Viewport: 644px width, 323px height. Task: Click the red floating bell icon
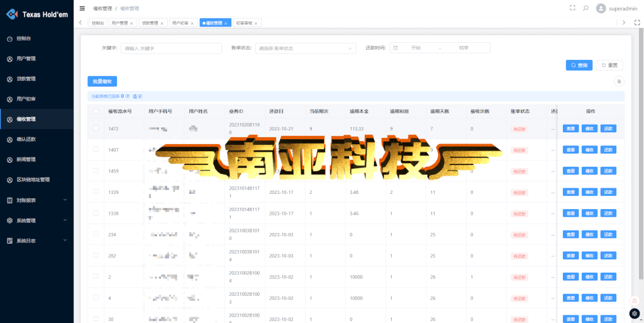[635, 301]
